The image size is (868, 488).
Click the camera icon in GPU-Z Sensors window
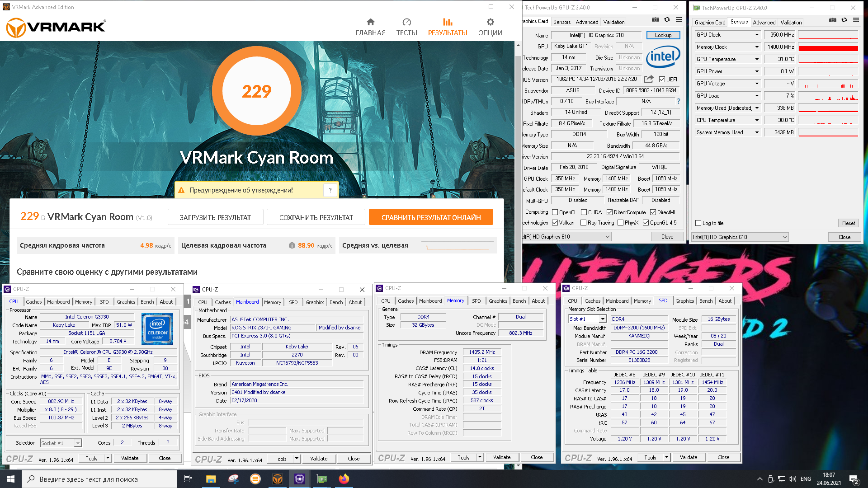[832, 20]
